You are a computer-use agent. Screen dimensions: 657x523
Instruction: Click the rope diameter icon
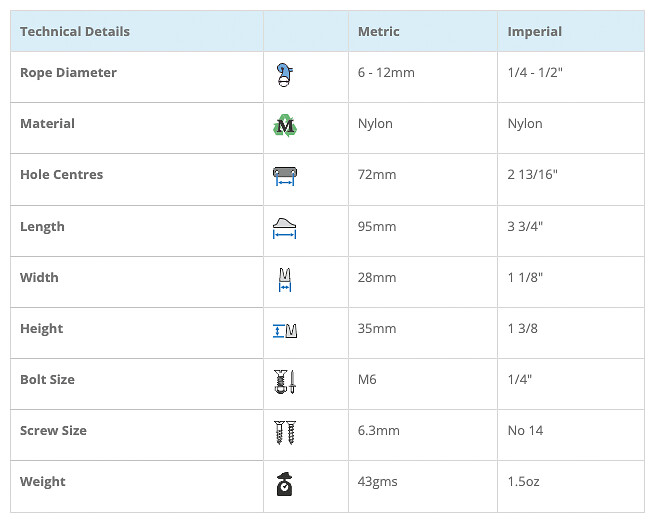285,74
